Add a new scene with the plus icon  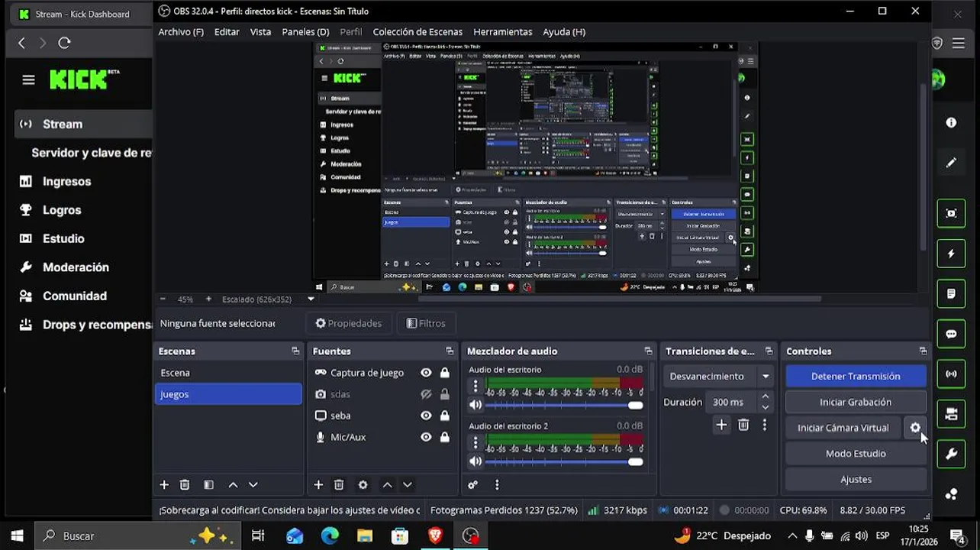click(x=164, y=485)
